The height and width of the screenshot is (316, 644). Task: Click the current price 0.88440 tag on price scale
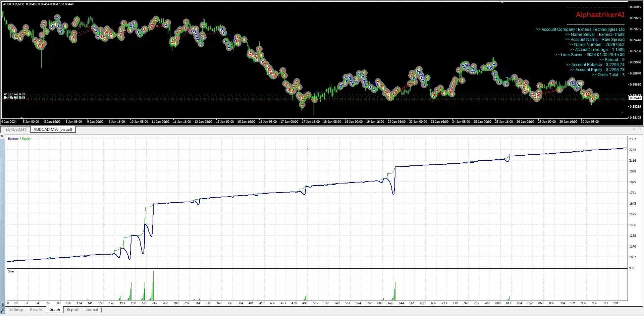[635, 98]
